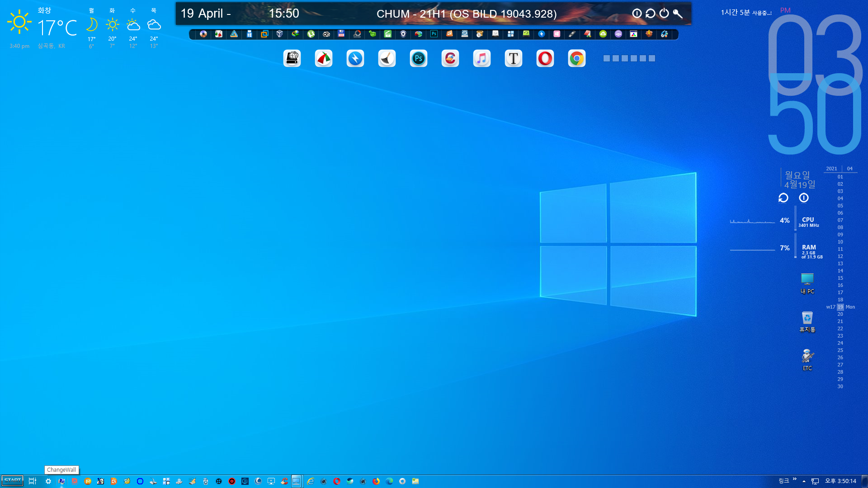The height and width of the screenshot is (488, 868).
Task: Click the 2021 year label in calendar
Action: coord(831,169)
